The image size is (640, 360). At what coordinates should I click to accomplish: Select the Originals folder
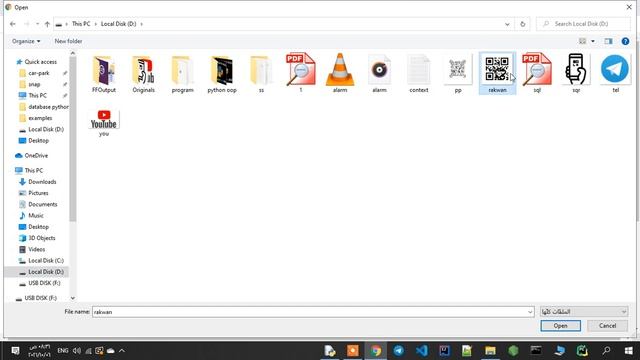(143, 73)
